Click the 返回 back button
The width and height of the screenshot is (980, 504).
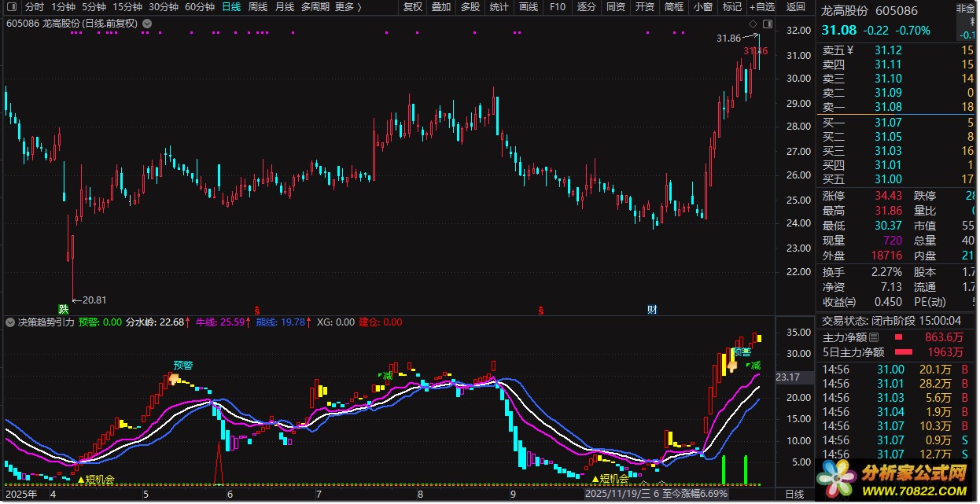click(x=796, y=7)
